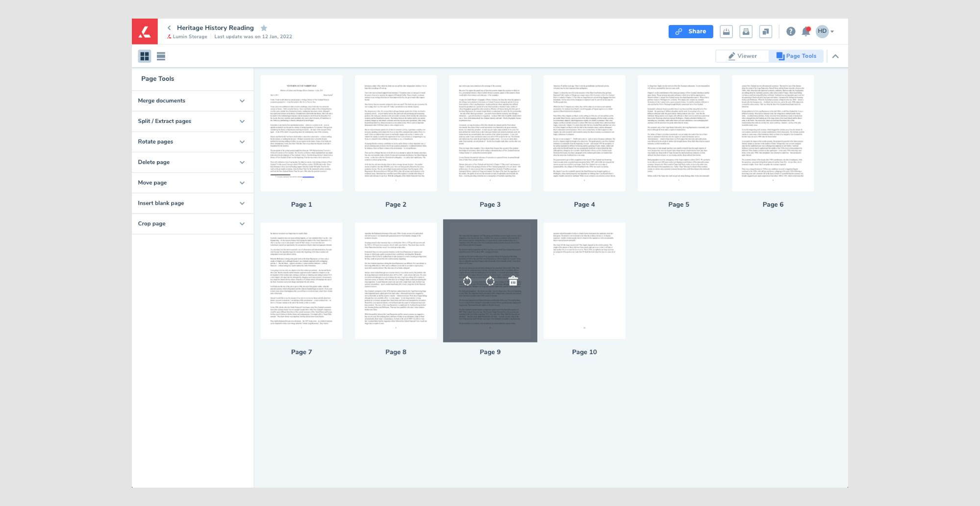Click the print document icon

[x=746, y=31]
